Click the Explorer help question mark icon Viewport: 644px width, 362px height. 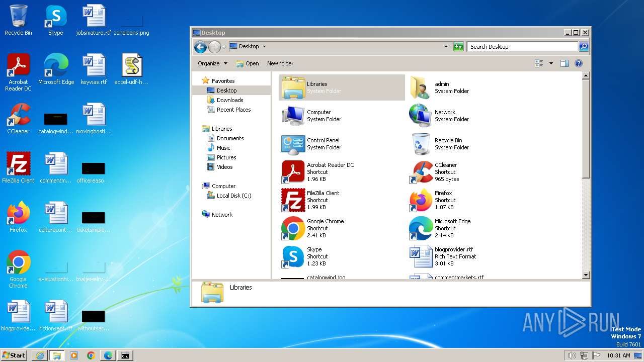coord(579,63)
